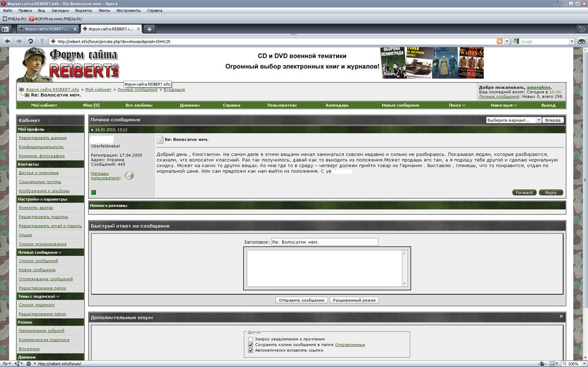
Task: Click the wand password manager key icon
Action: click(x=42, y=41)
